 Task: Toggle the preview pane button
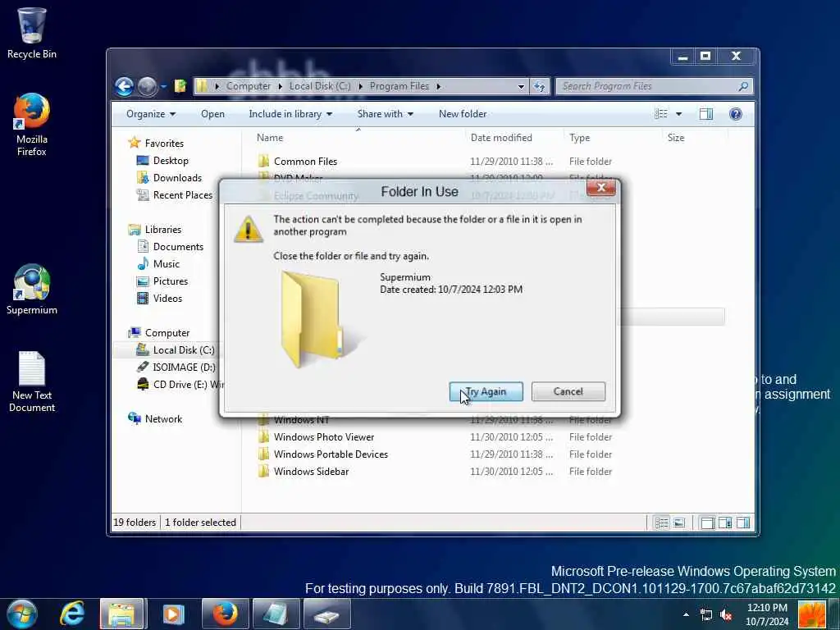point(706,113)
